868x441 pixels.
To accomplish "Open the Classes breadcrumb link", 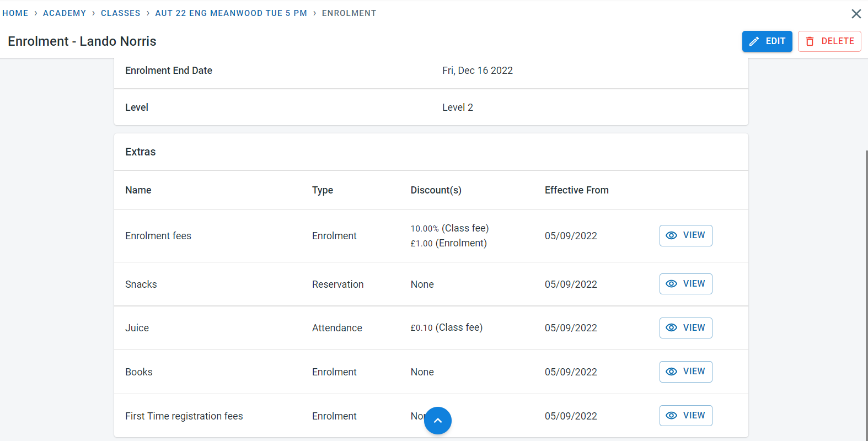I will point(120,13).
